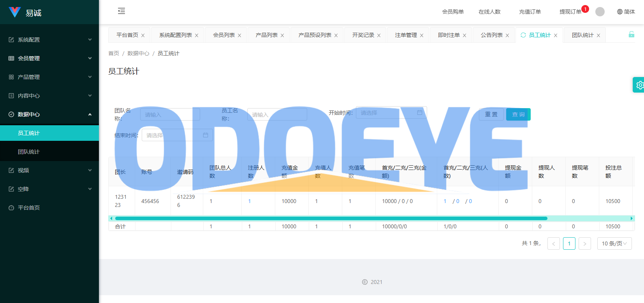Close the 系统配置列表 tab

click(x=197, y=35)
